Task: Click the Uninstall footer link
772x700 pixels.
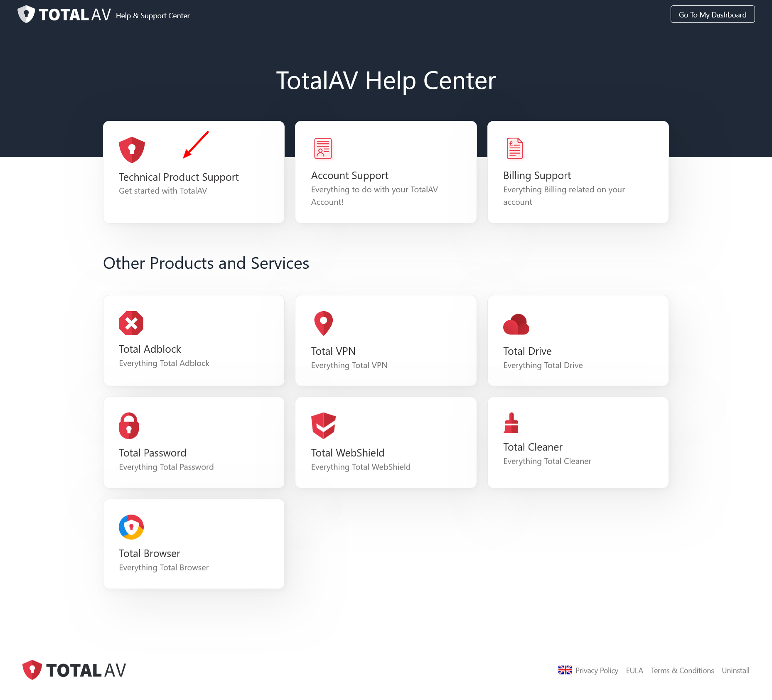Action: click(735, 671)
